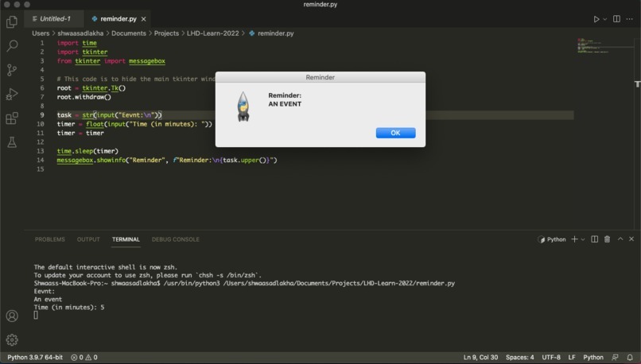Screen dimensions: 641x364
Task: Click Documents in breadcrumb
Action: click(x=128, y=33)
